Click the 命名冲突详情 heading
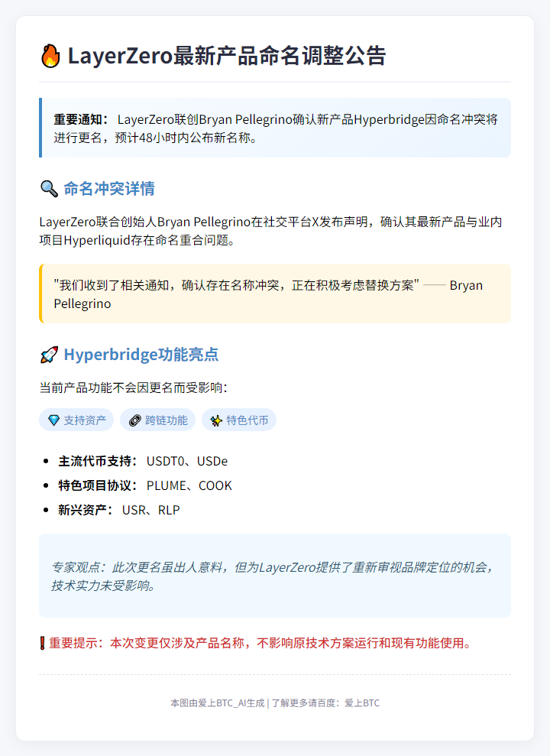This screenshot has height=756, width=550. point(109,189)
